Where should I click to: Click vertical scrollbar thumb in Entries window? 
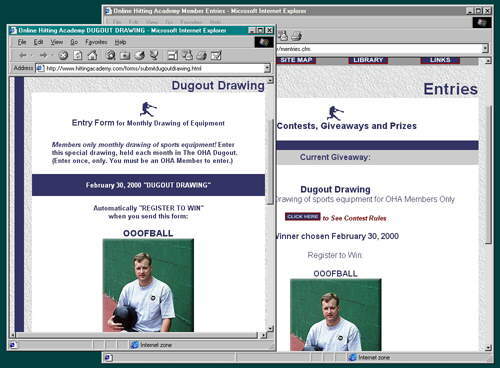point(488,175)
